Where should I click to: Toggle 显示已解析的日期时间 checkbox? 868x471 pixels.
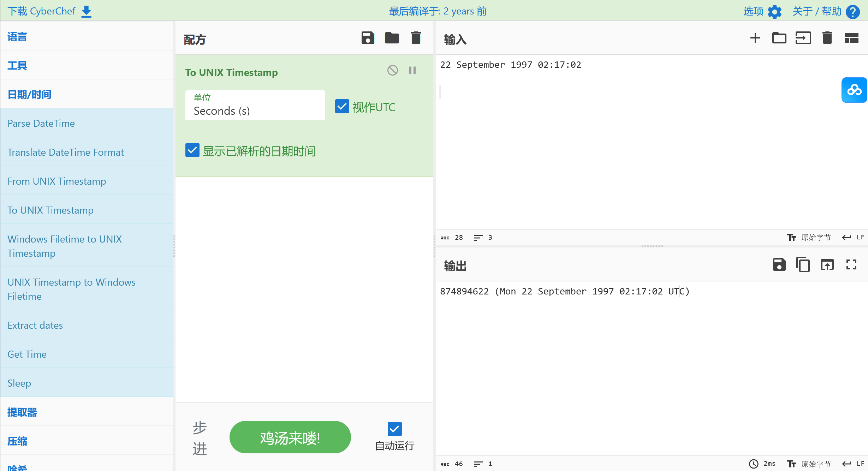click(x=192, y=150)
